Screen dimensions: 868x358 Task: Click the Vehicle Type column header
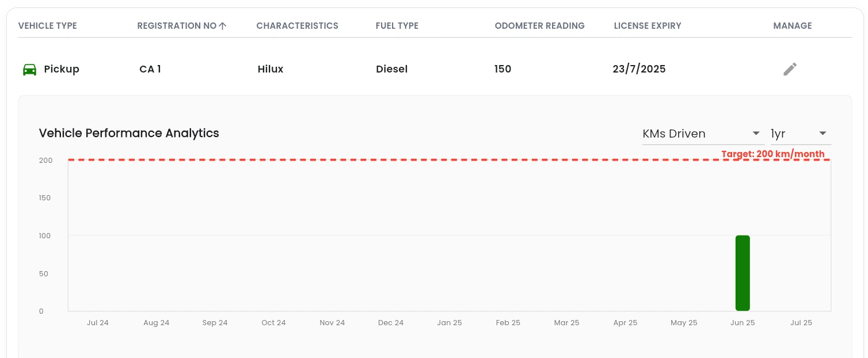pos(48,26)
